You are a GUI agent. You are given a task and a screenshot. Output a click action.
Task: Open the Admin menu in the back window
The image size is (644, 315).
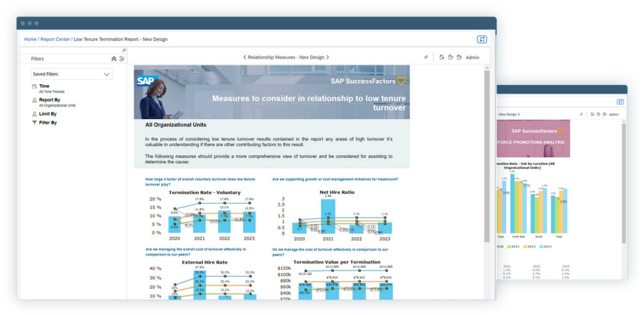[x=614, y=114]
